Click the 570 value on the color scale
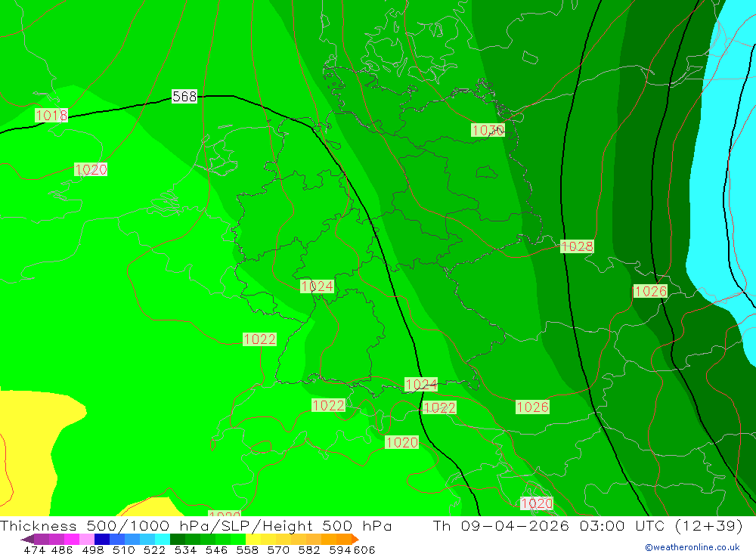 point(278,549)
